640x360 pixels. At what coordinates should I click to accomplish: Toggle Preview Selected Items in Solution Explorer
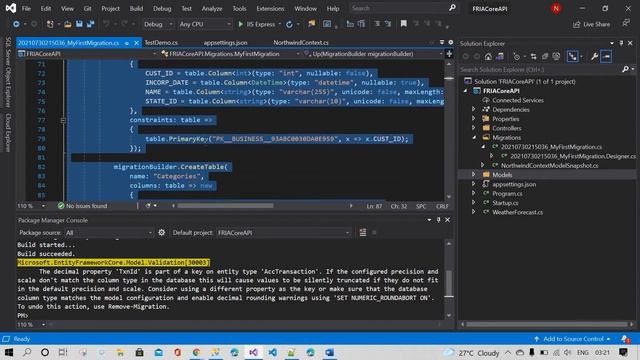607,56
